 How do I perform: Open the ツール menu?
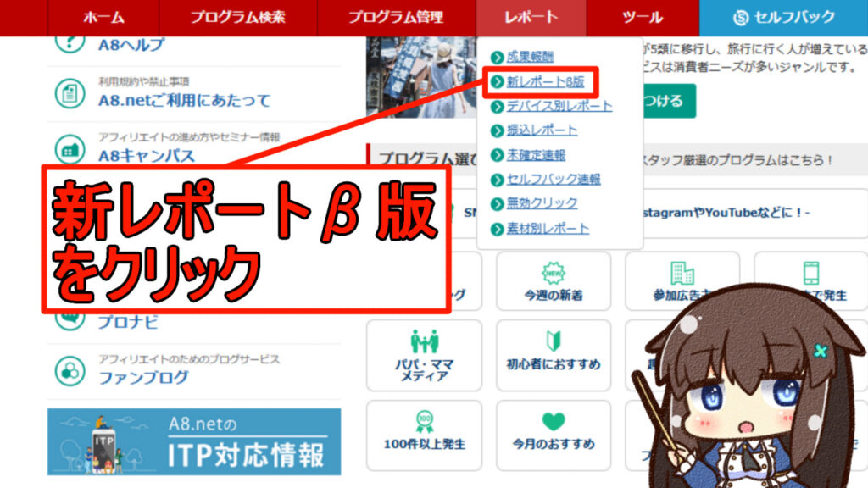point(643,17)
